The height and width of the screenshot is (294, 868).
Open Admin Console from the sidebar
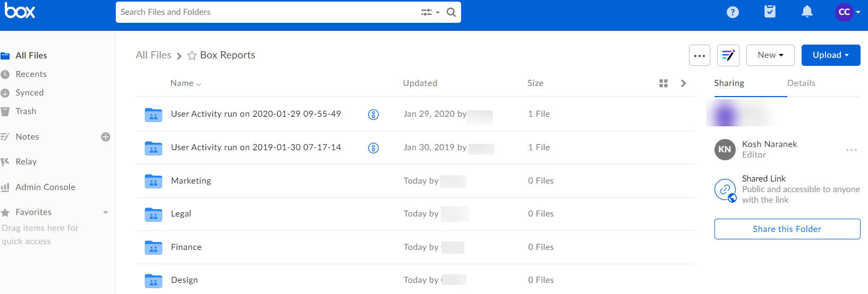(x=45, y=187)
